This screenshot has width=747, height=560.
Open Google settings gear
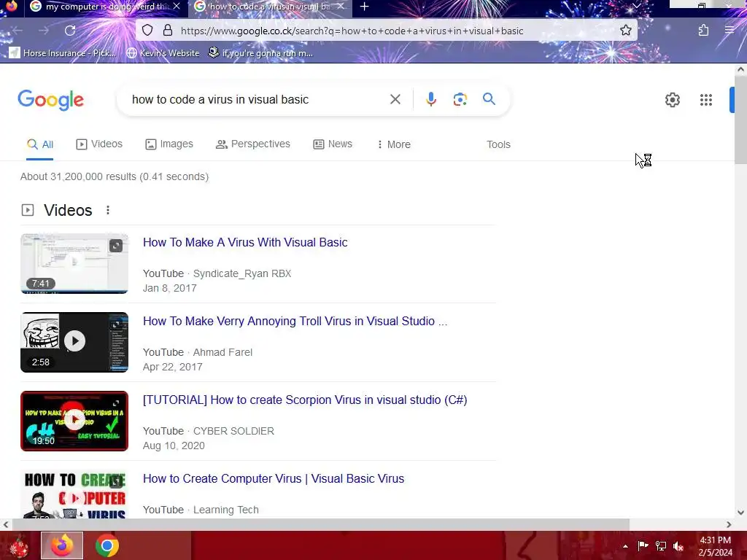[672, 100]
